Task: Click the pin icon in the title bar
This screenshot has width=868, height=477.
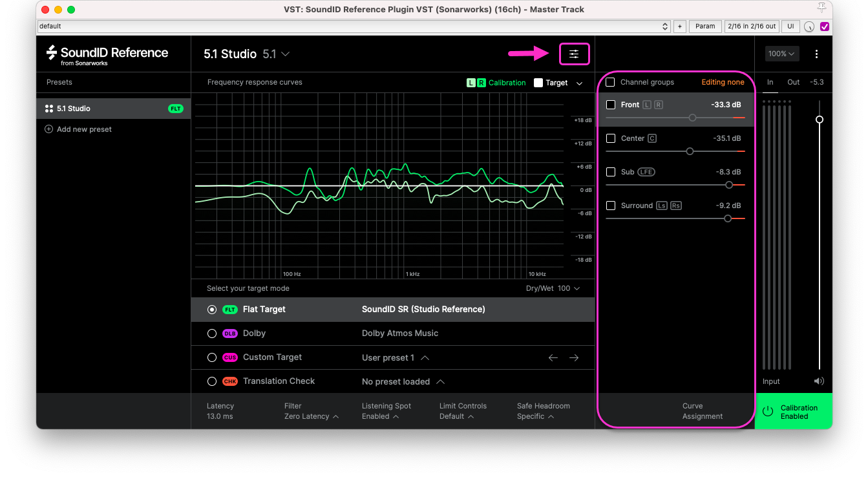Action: (x=821, y=8)
